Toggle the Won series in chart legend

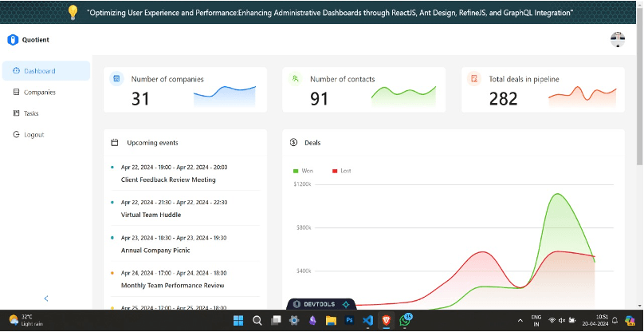(x=303, y=171)
